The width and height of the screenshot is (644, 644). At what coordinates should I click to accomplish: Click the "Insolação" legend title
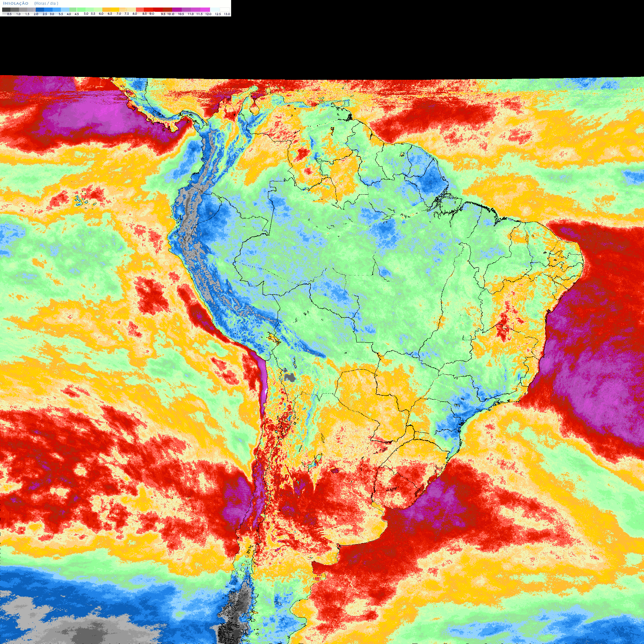16,3
